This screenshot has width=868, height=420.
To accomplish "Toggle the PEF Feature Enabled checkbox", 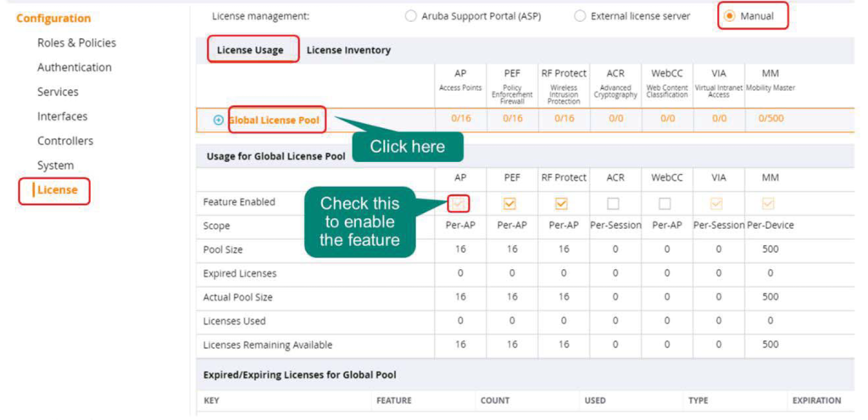I will 509,204.
